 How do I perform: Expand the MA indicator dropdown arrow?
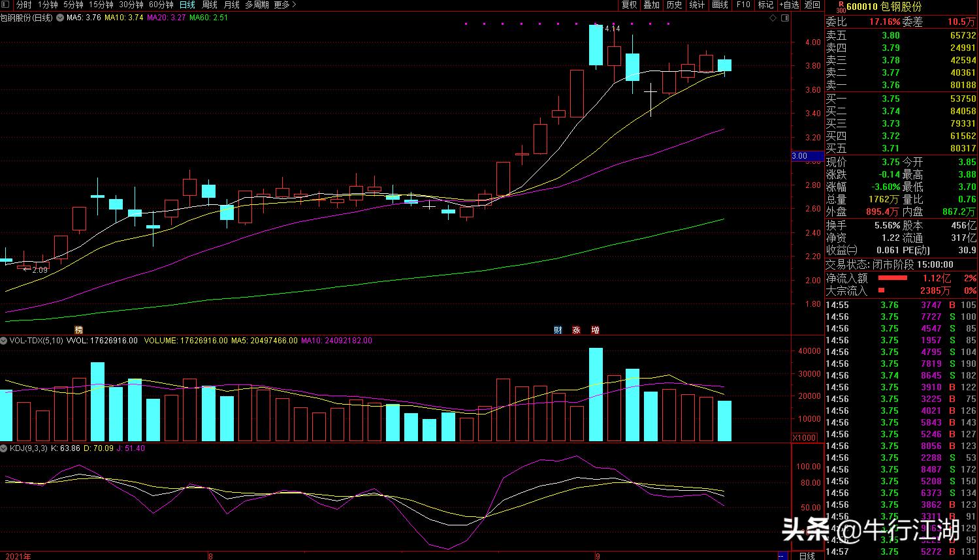(x=60, y=18)
